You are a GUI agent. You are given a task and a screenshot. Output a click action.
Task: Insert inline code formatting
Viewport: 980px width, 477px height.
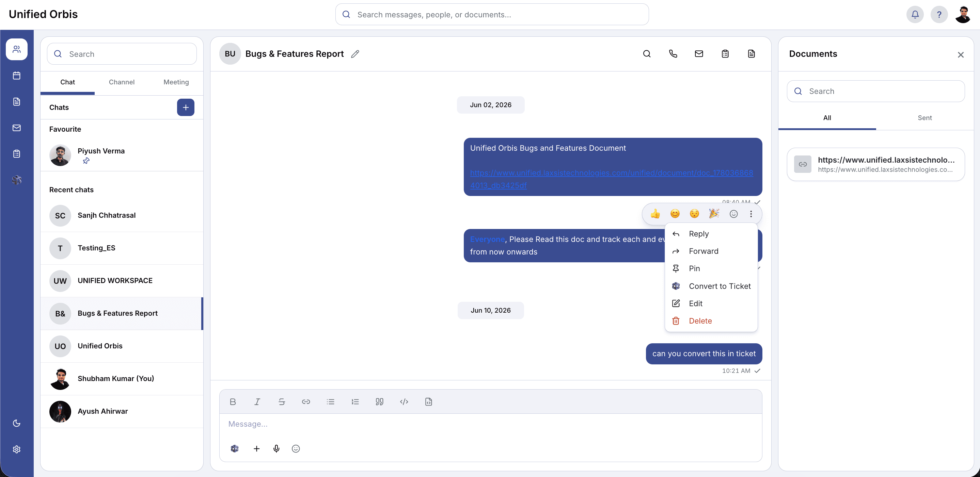(404, 402)
